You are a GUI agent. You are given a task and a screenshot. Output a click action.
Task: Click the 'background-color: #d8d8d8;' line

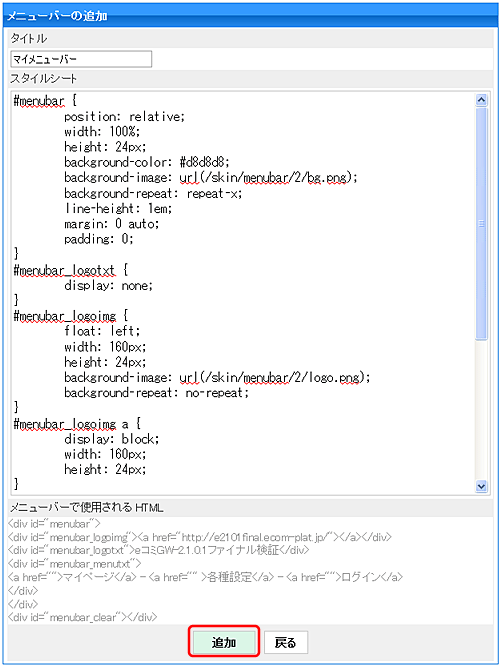click(147, 162)
